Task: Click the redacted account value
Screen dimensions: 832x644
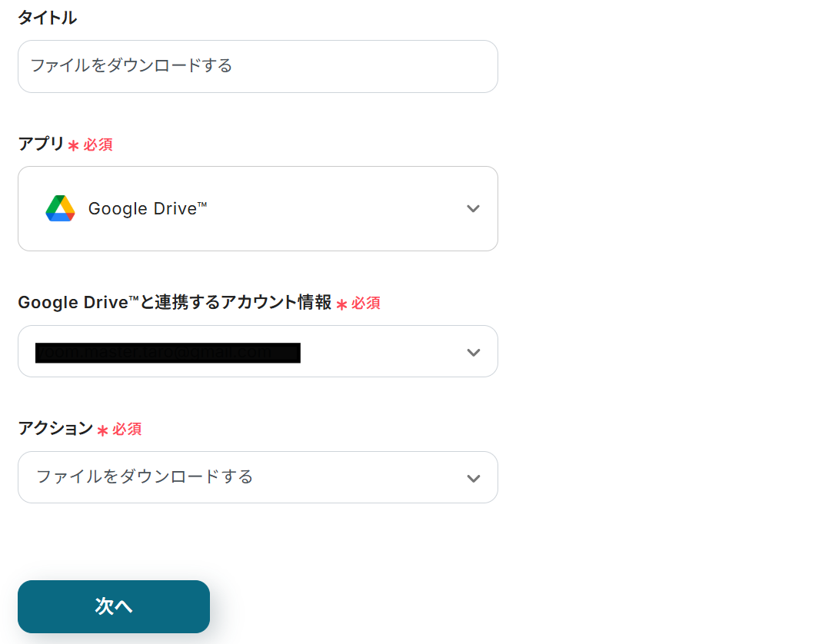Action: click(x=168, y=353)
